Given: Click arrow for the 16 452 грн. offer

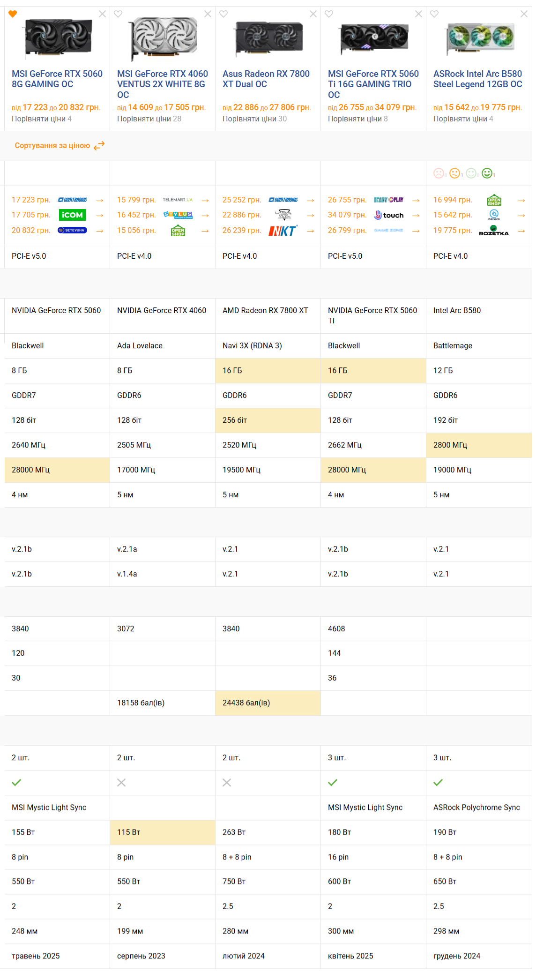Looking at the screenshot, I should [x=205, y=216].
